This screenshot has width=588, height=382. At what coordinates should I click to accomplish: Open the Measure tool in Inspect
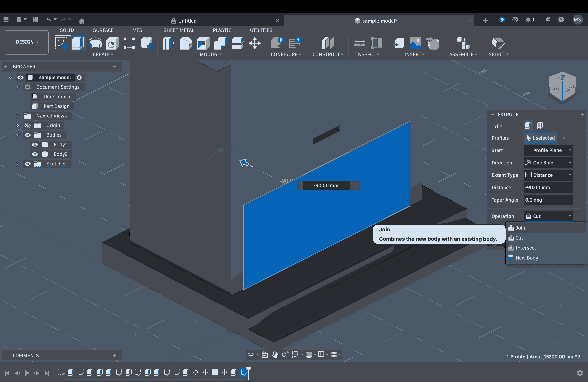359,43
